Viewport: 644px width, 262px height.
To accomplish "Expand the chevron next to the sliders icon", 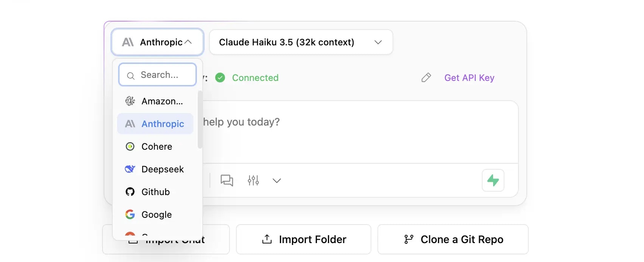I will 276,181.
